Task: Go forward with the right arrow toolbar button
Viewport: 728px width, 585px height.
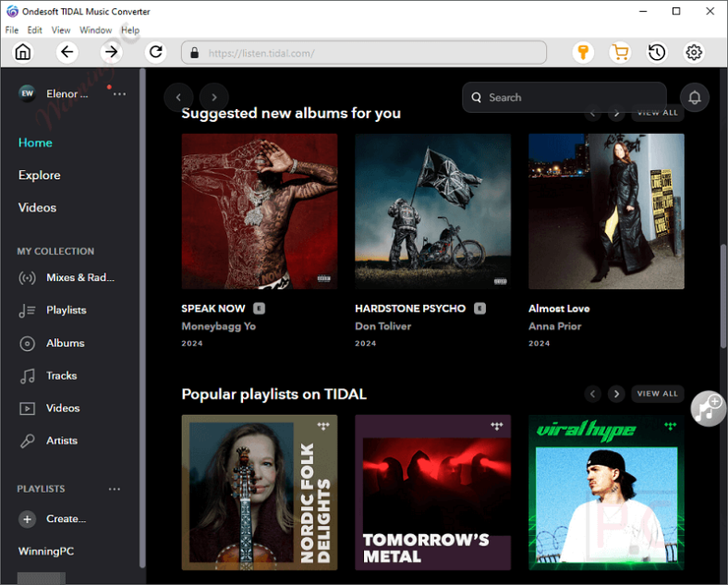Action: point(112,52)
